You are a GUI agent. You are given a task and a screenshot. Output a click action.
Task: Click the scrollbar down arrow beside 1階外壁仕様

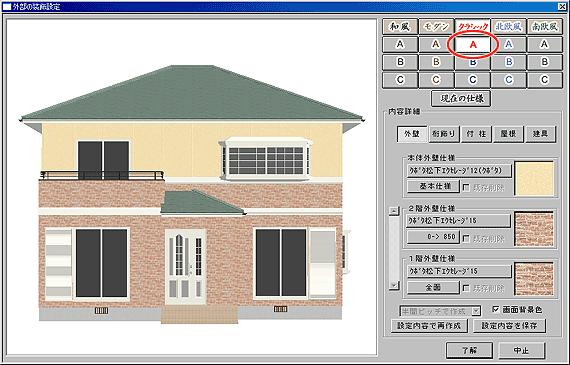[394, 285]
